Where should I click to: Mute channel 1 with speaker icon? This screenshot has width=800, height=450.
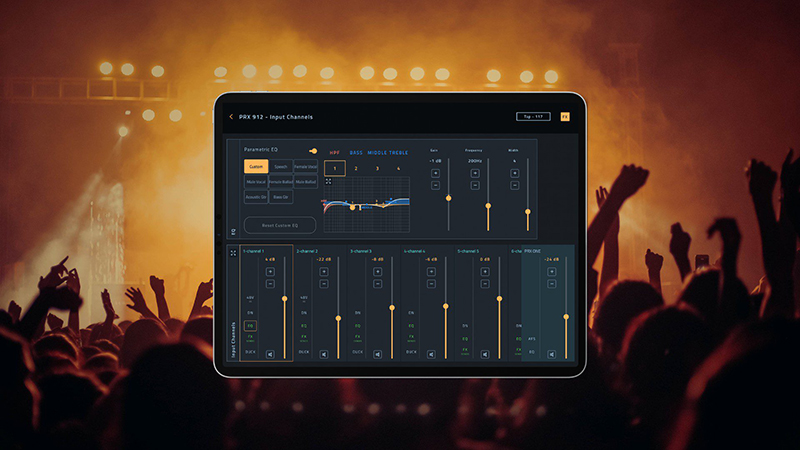coord(270,354)
